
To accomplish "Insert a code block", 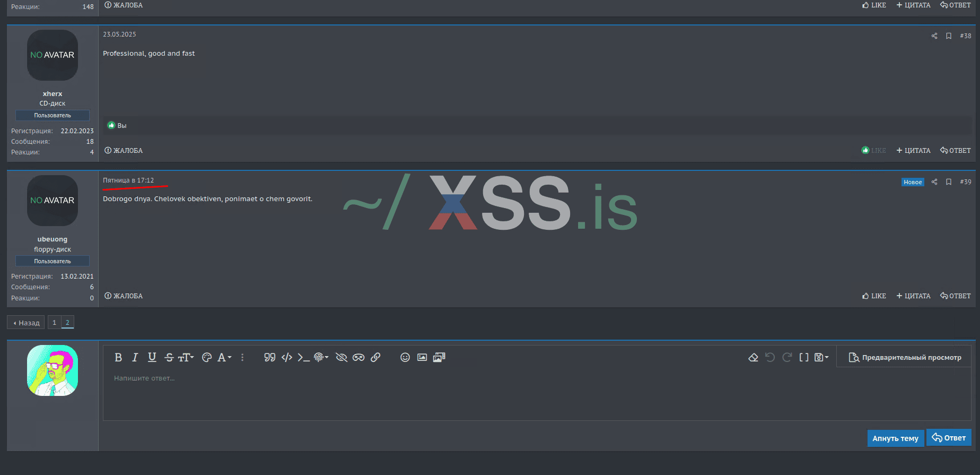I will (x=287, y=358).
